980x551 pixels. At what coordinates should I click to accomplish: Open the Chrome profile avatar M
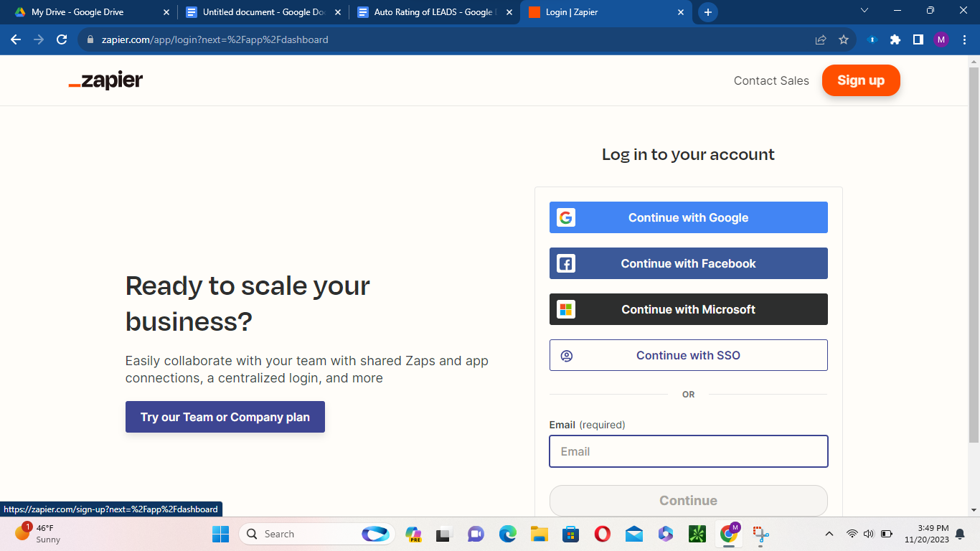tap(941, 39)
